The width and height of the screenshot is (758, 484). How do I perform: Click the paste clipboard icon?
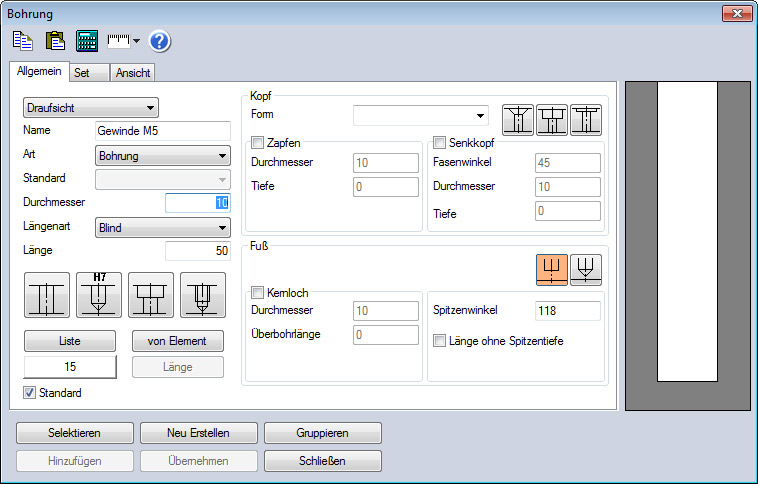[54, 41]
